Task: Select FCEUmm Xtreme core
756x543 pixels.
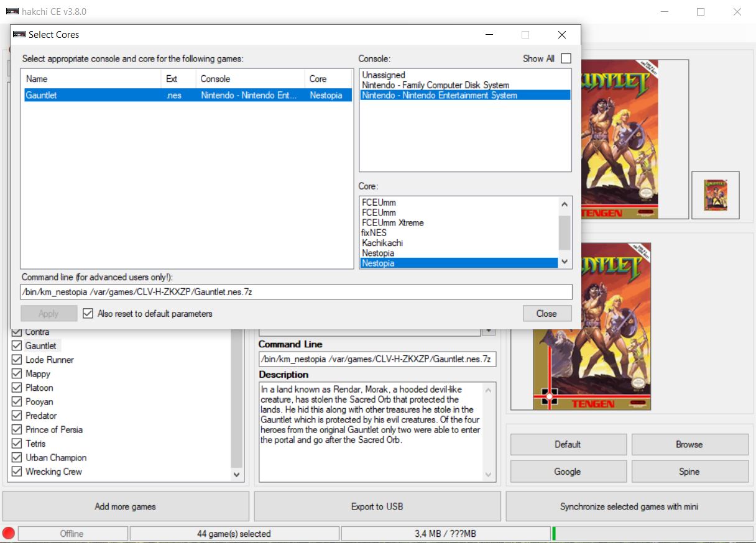Action: [x=393, y=222]
